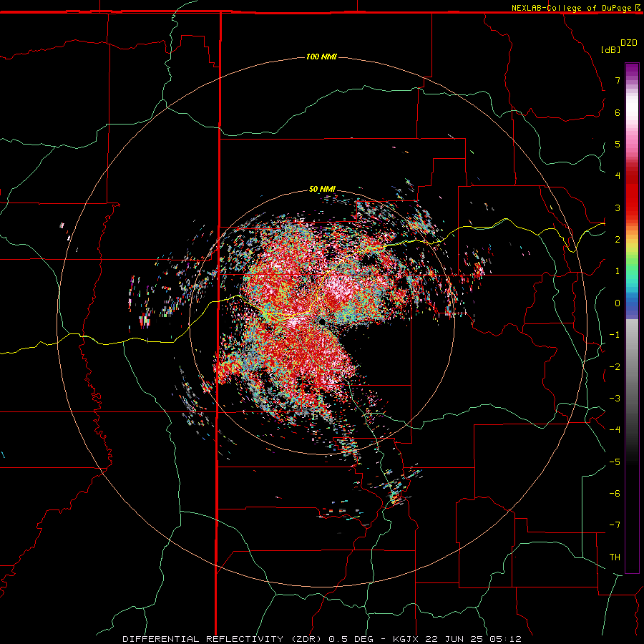Select the '4' value on color scale
The image size is (644, 644).
(x=618, y=176)
